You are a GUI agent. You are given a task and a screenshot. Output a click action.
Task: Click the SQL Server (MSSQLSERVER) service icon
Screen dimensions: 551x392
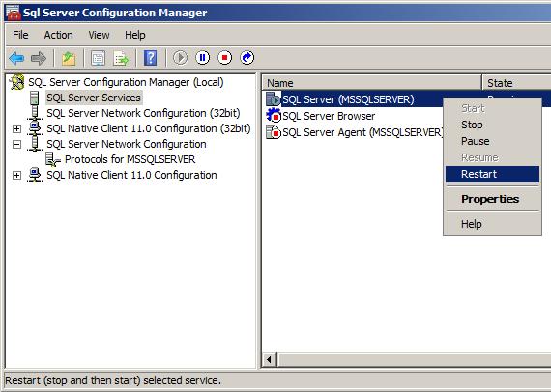(x=273, y=98)
